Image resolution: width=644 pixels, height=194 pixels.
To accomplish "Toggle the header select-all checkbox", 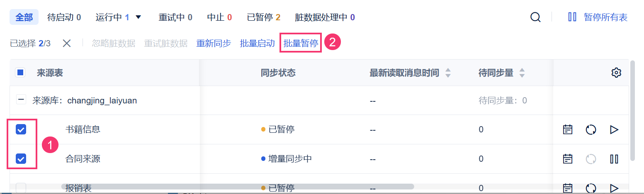I will pyautogui.click(x=20, y=73).
